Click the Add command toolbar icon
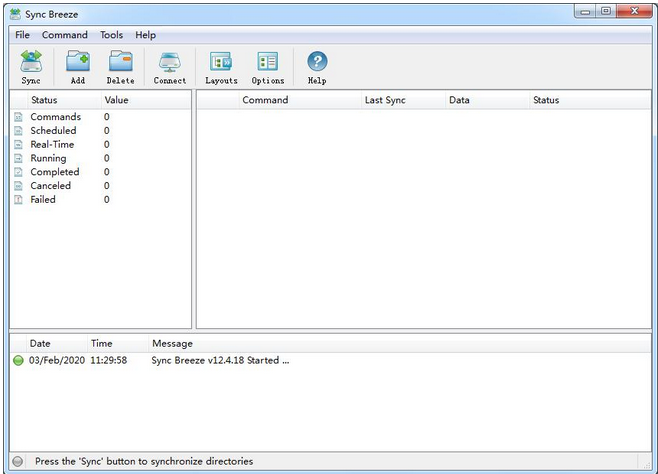Image resolution: width=658 pixels, height=474 pixels. [77, 63]
